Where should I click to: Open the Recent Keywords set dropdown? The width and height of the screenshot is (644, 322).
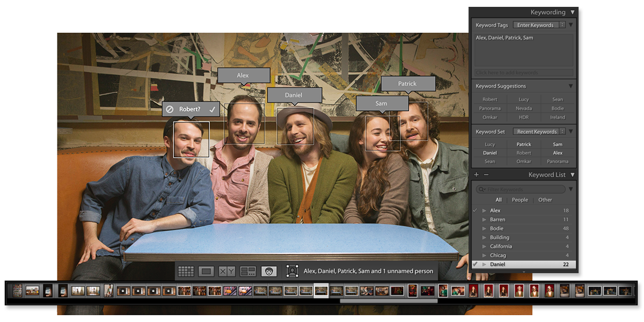(539, 131)
